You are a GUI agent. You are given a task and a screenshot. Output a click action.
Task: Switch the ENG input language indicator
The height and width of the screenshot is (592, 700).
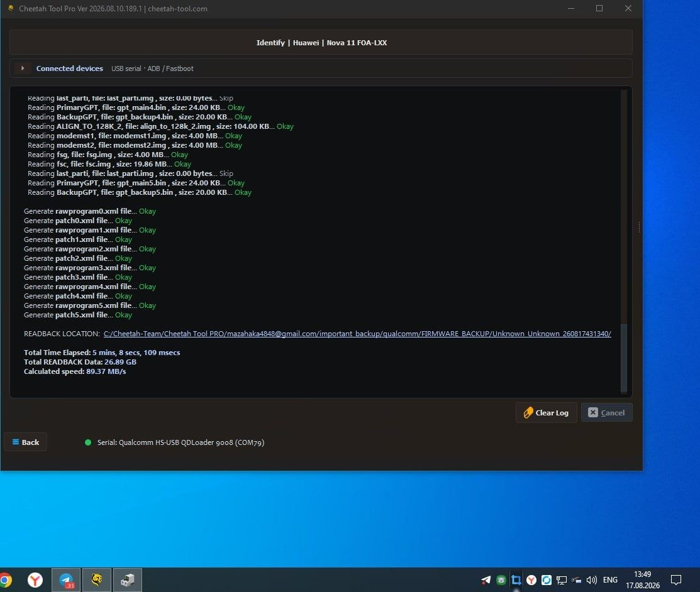point(610,580)
